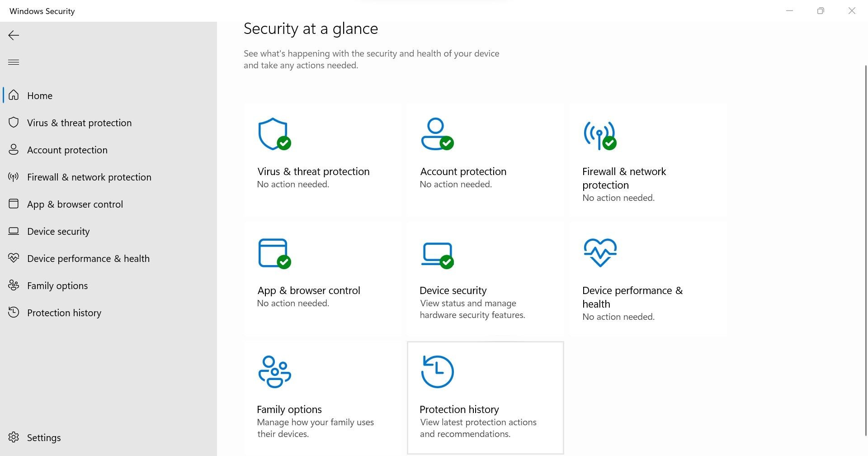Open the Protection history clock tile icon
The image size is (868, 456).
click(437, 372)
